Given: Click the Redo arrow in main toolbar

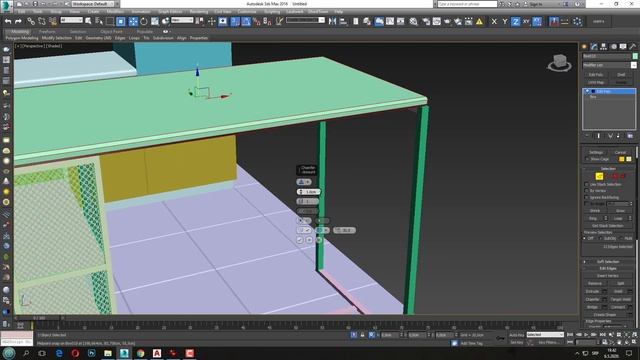Looking at the screenshot, I should click(18, 21).
